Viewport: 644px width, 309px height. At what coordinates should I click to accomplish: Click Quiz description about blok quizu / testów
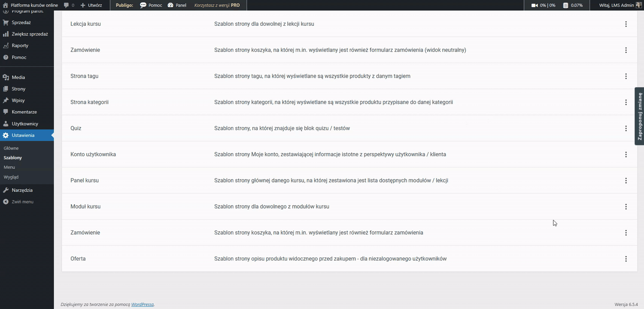[x=282, y=128]
